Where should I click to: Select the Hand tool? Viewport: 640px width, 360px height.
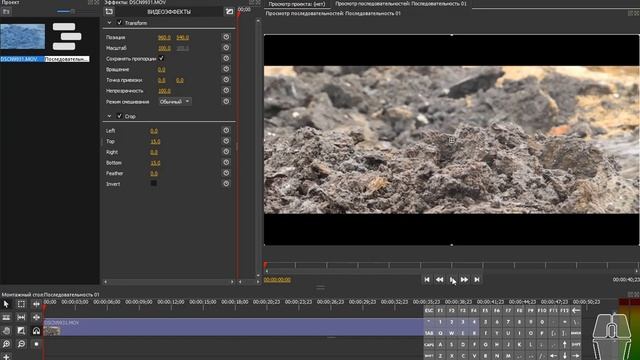coord(6,331)
